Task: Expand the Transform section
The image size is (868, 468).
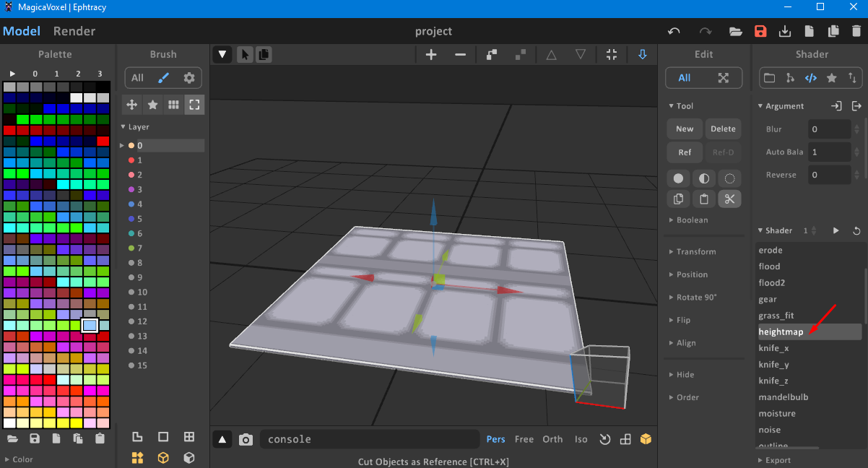Action: pos(693,252)
